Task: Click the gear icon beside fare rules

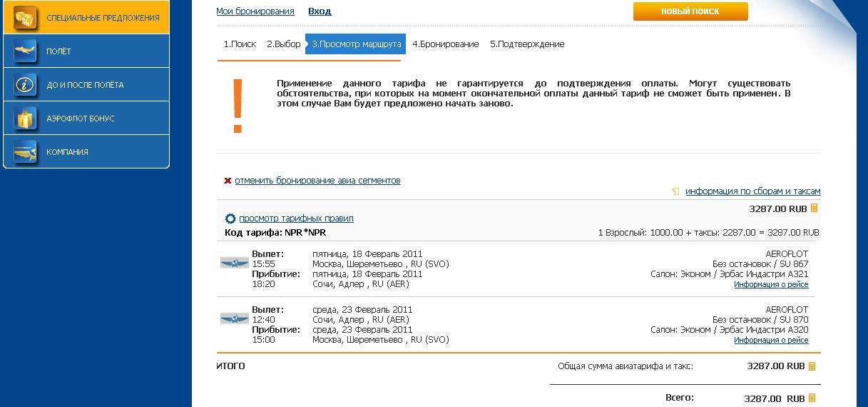Action: coord(230,218)
